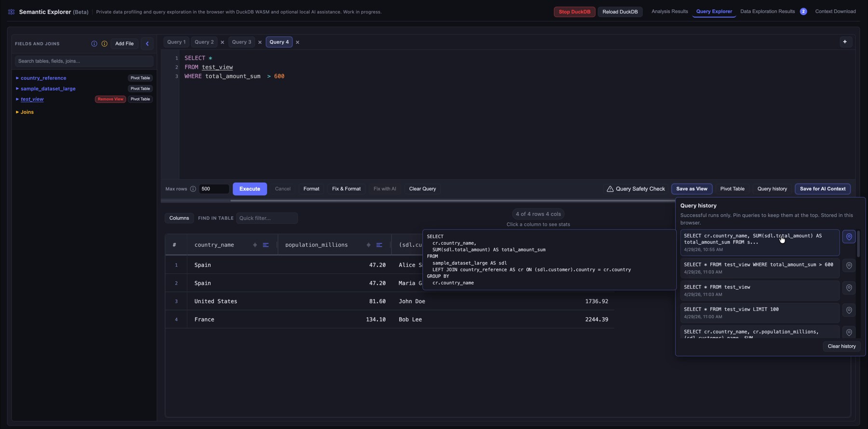Click the Search tables, fields, joins field
Screen dimensions: 868x429
(84, 61)
